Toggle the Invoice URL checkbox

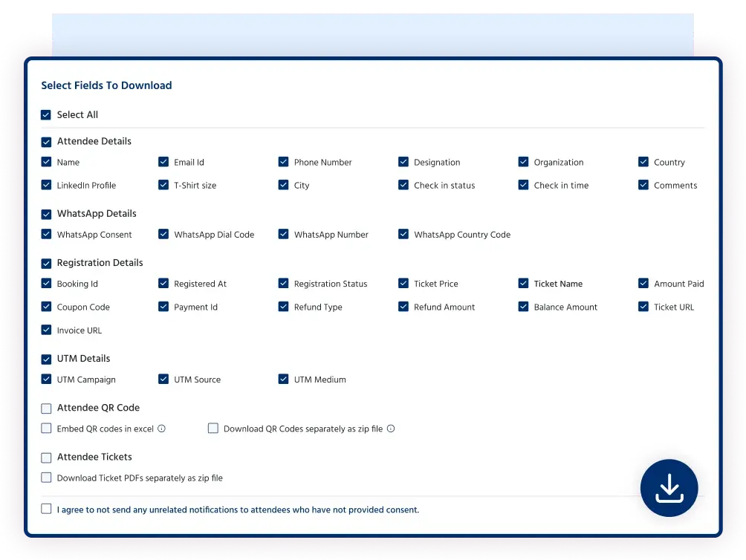tap(46, 330)
